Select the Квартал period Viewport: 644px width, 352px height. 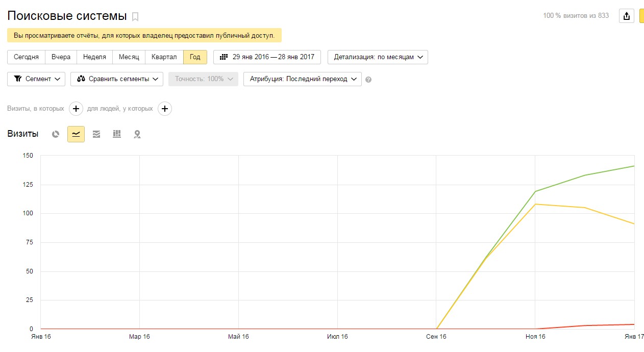164,57
